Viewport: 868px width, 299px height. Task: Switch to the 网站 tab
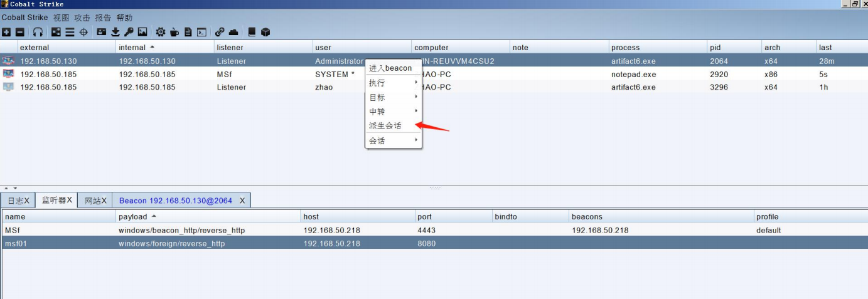pos(95,201)
